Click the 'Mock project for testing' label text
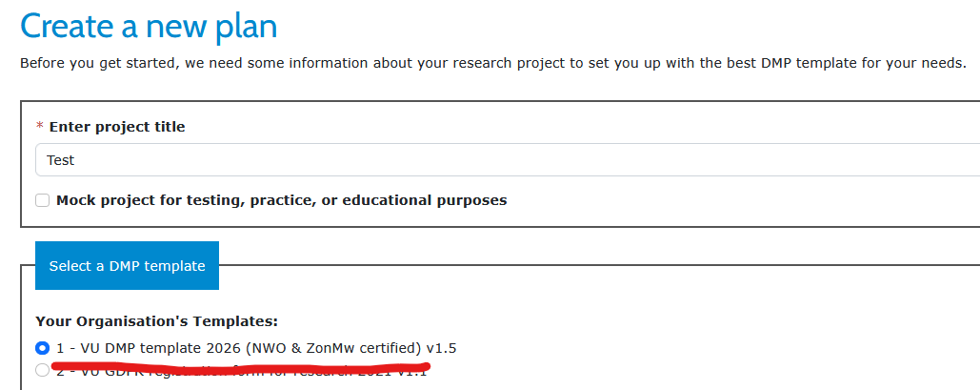 click(x=281, y=200)
